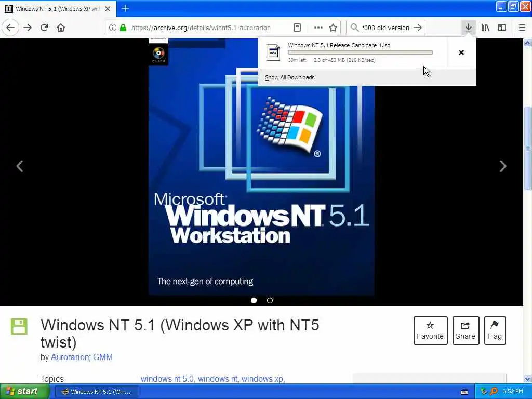
Task: Select first carousel dot
Action: tap(254, 300)
